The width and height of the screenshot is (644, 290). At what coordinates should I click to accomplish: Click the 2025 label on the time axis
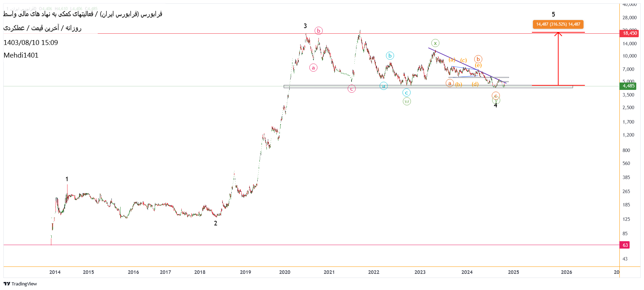pos(513,272)
